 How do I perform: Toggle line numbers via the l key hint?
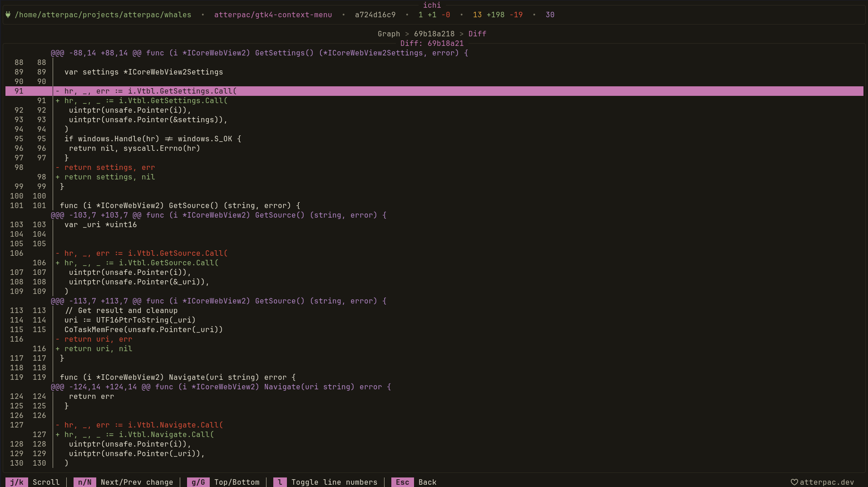[325, 482]
